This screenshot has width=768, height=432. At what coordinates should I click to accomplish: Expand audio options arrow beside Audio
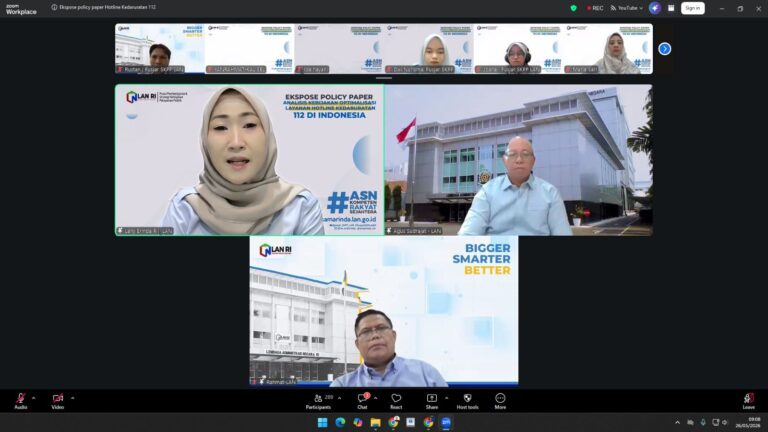[x=33, y=398]
